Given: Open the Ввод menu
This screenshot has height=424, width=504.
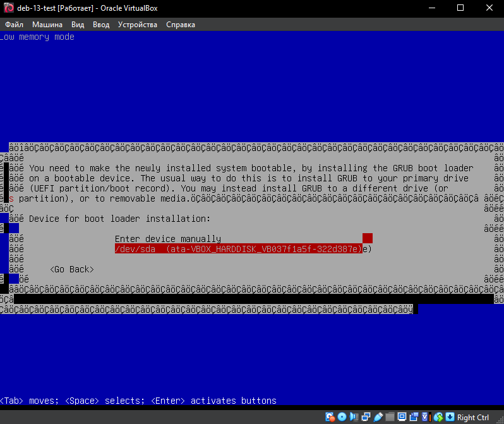Looking at the screenshot, I should (101, 25).
